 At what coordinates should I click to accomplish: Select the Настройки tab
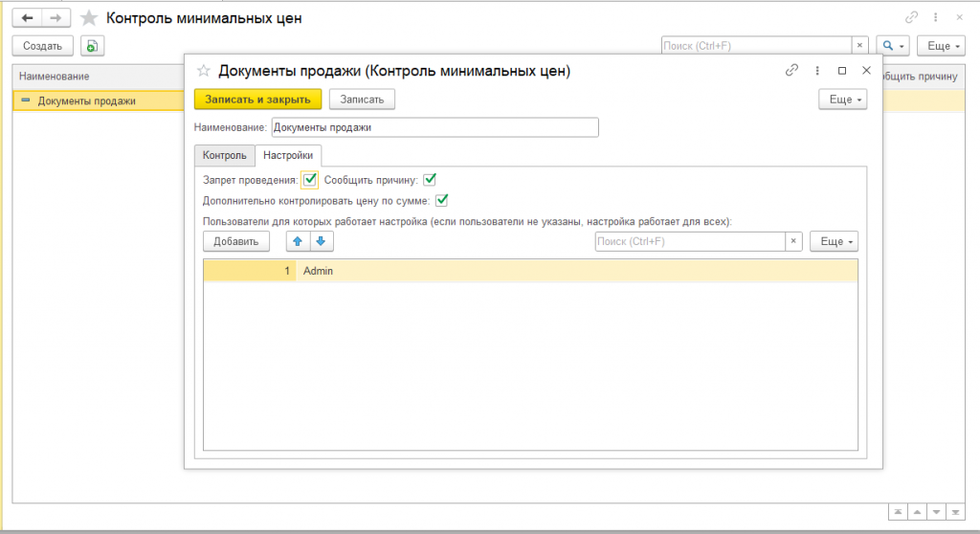288,155
